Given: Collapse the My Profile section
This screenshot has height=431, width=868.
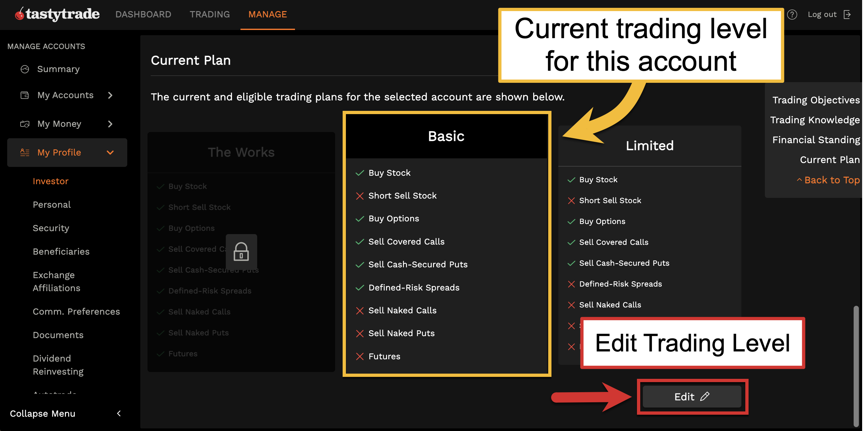Looking at the screenshot, I should [110, 152].
